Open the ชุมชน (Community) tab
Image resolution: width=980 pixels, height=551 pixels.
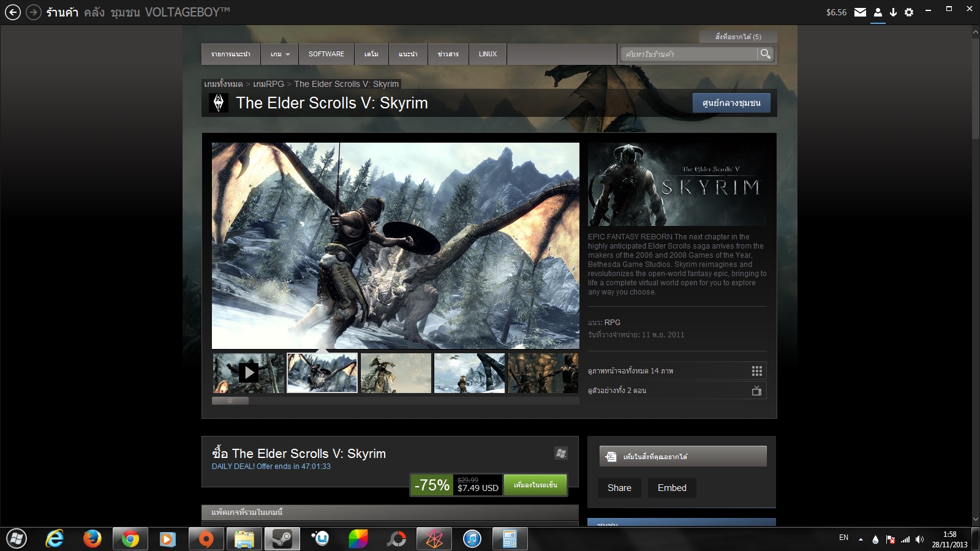click(x=125, y=12)
